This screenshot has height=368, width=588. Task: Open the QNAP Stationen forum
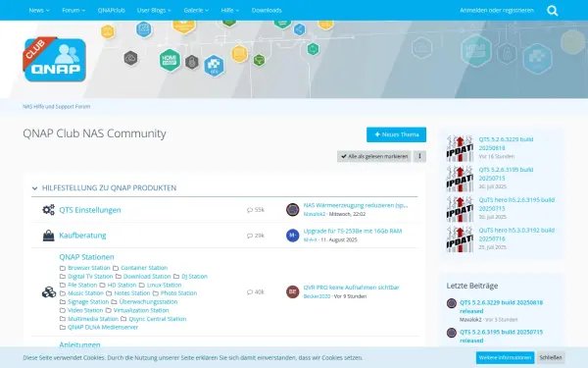[x=86, y=257]
